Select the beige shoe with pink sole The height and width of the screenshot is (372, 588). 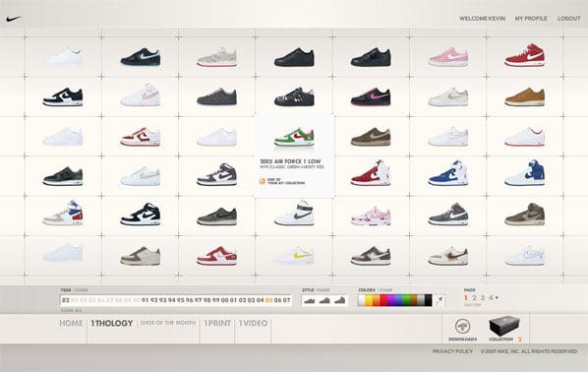point(216,57)
